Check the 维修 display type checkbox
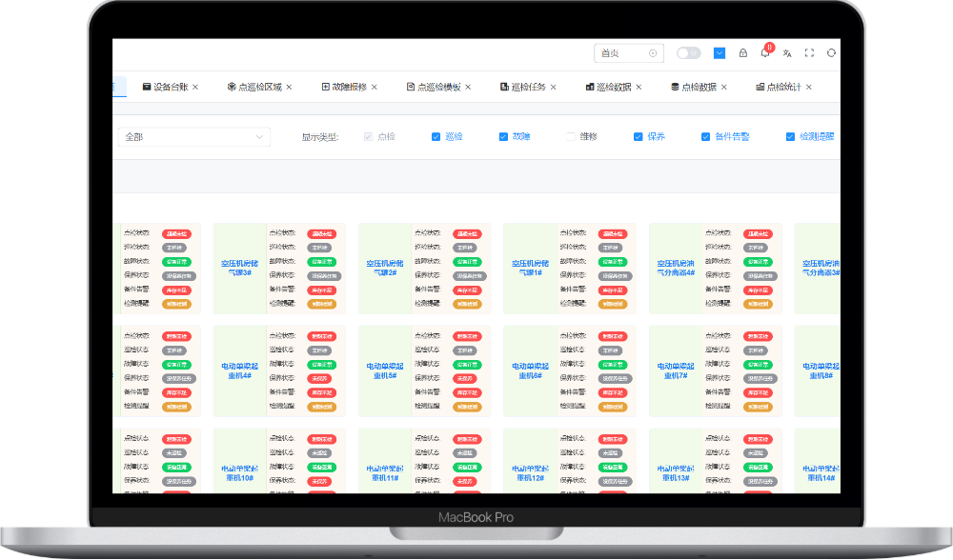The image size is (953, 560). 571,136
